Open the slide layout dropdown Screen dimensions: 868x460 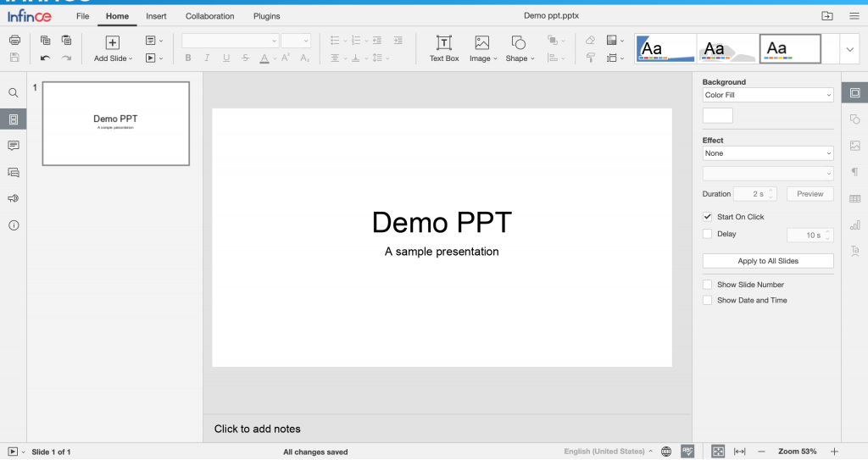point(154,40)
